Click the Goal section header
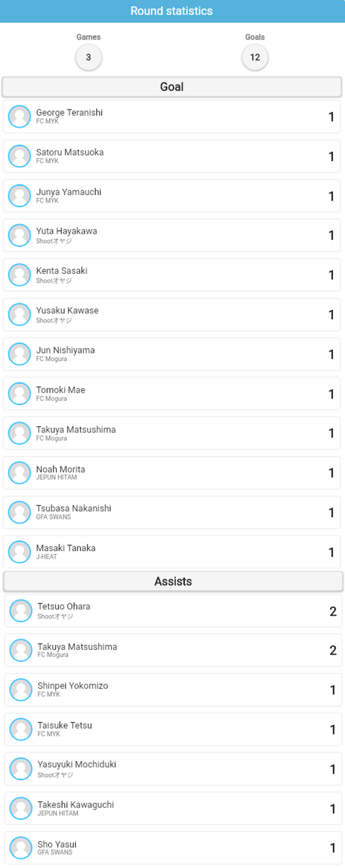 tap(172, 87)
